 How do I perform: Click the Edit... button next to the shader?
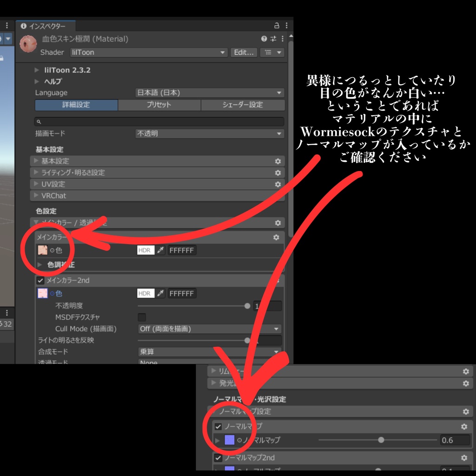click(x=244, y=52)
